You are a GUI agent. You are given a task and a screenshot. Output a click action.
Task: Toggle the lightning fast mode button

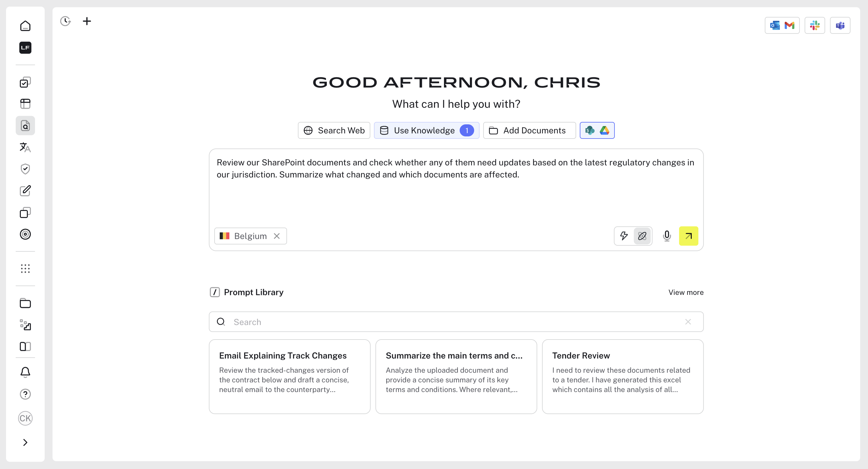624,236
